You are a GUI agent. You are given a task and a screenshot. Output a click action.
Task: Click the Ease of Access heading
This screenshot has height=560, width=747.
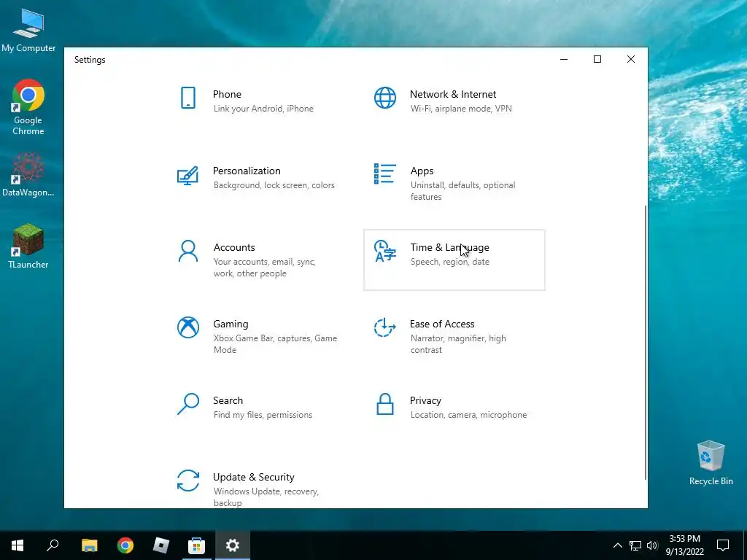(442, 324)
